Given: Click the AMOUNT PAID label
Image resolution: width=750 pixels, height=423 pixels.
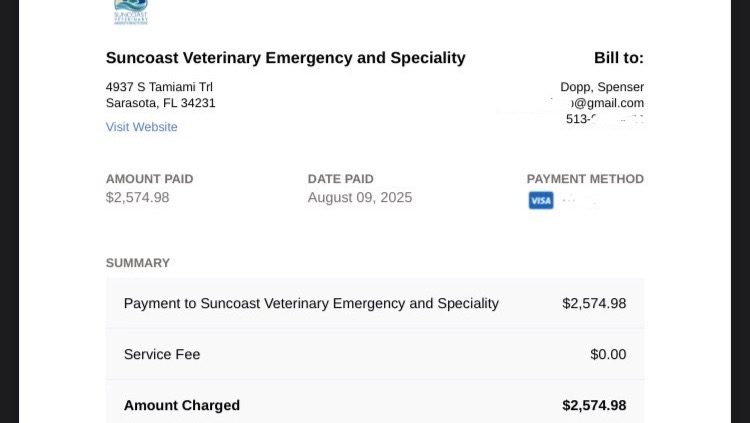Looking at the screenshot, I should [x=150, y=179].
